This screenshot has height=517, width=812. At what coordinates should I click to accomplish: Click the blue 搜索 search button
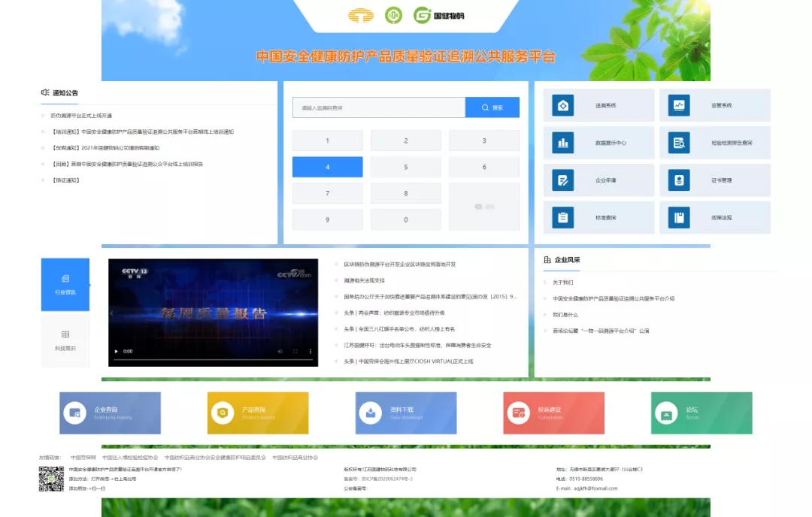coord(492,107)
